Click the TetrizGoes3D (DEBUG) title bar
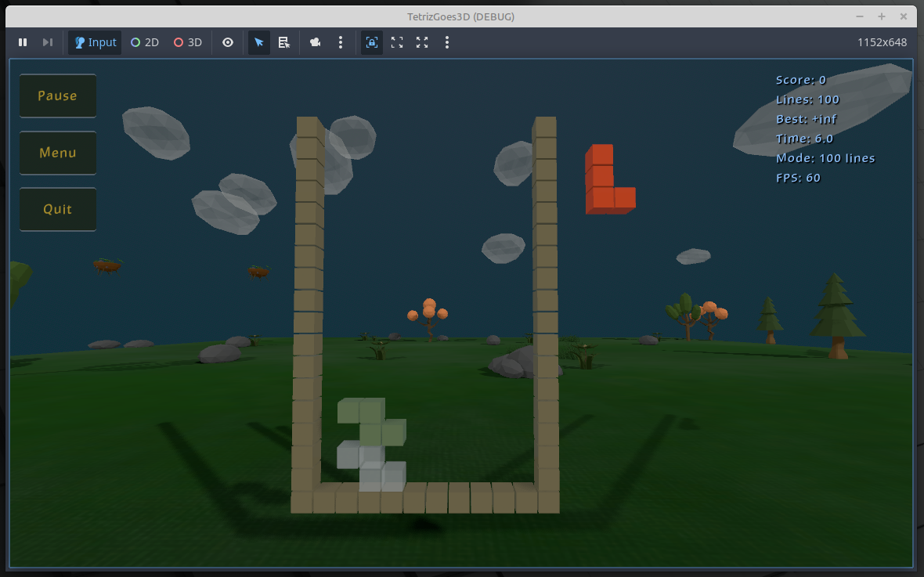924x577 pixels. 460,16
